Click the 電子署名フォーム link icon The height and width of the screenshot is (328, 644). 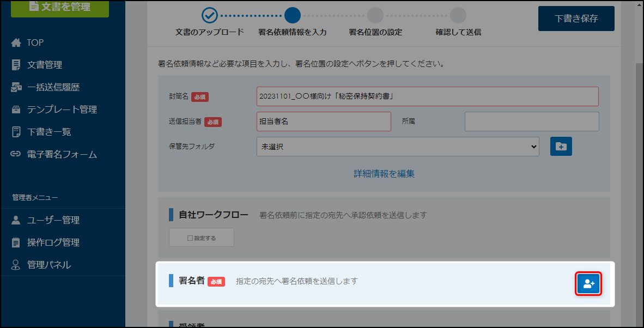tap(16, 154)
